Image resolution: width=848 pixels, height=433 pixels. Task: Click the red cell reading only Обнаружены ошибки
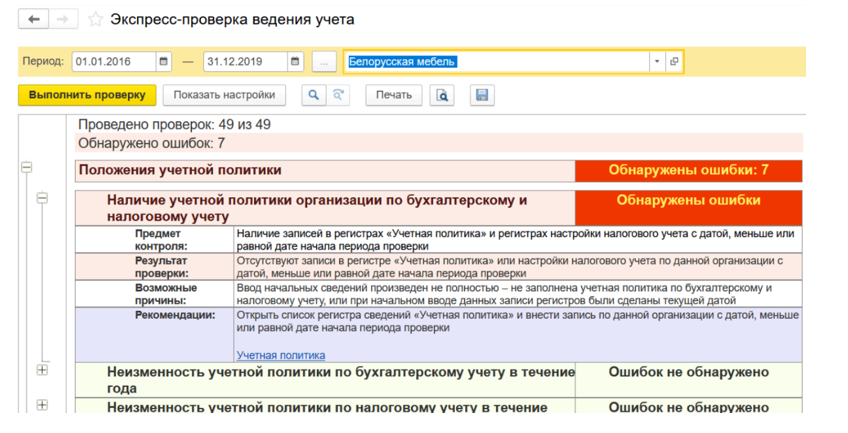click(x=688, y=208)
